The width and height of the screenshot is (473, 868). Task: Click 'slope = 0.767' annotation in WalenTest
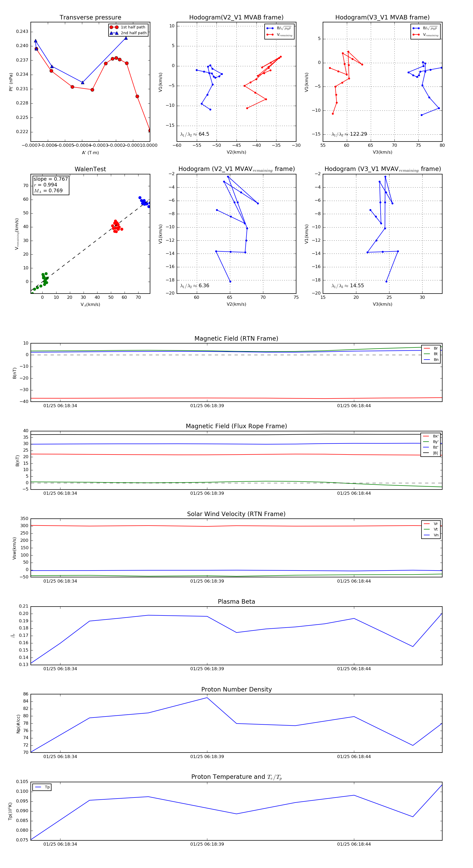50,179
